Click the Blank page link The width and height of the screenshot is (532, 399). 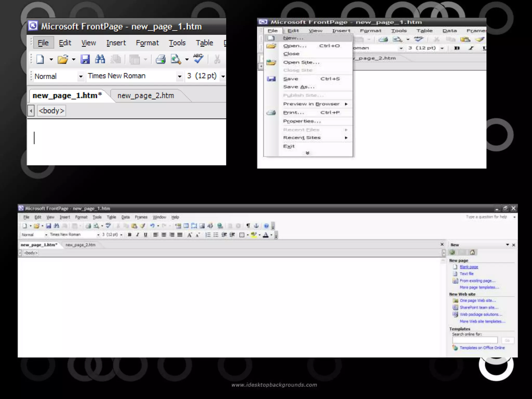[469, 267]
